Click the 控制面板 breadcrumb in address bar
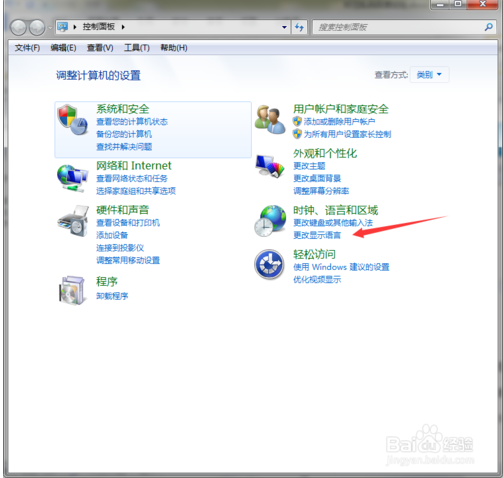503x478 pixels. (99, 27)
